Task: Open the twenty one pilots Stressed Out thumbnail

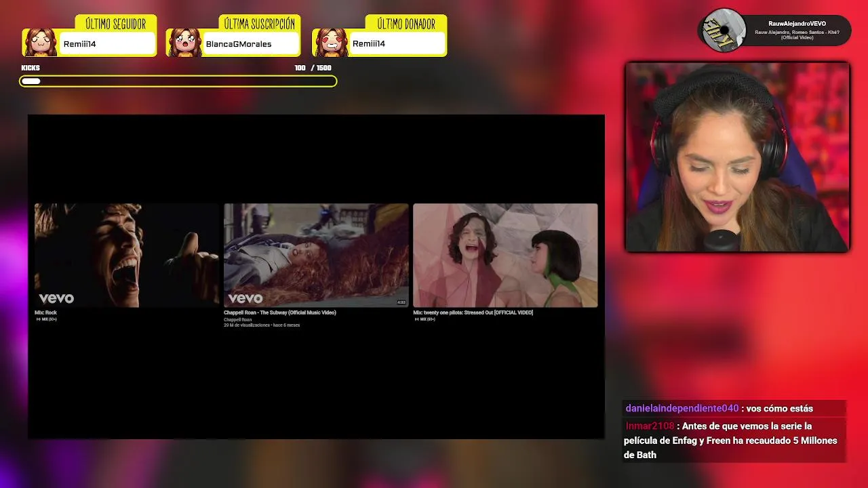Action: coord(505,256)
